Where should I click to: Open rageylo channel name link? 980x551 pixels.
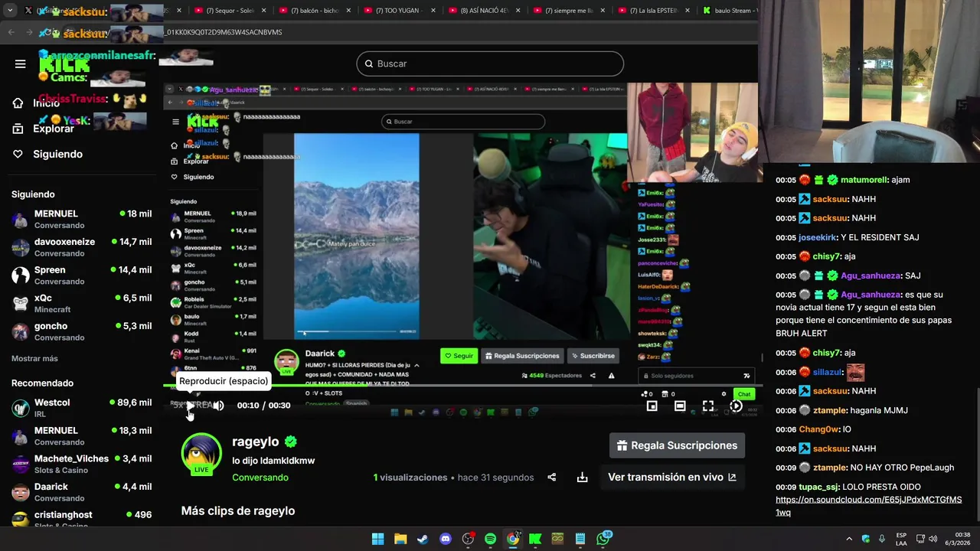(x=256, y=442)
